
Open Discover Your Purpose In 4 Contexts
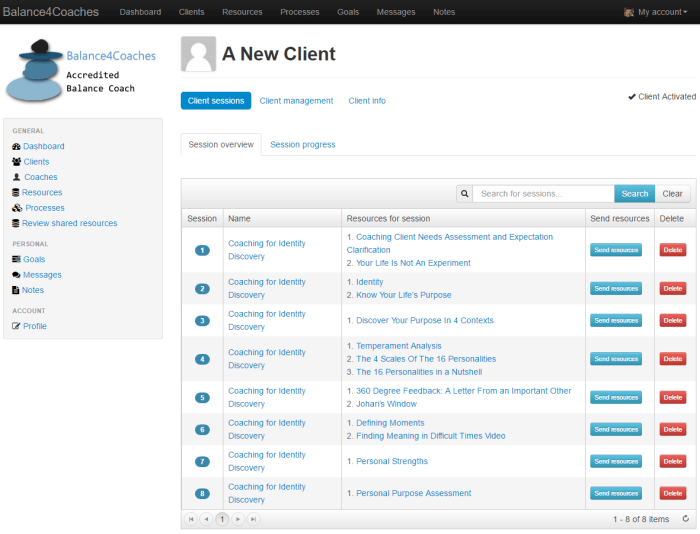(425, 321)
